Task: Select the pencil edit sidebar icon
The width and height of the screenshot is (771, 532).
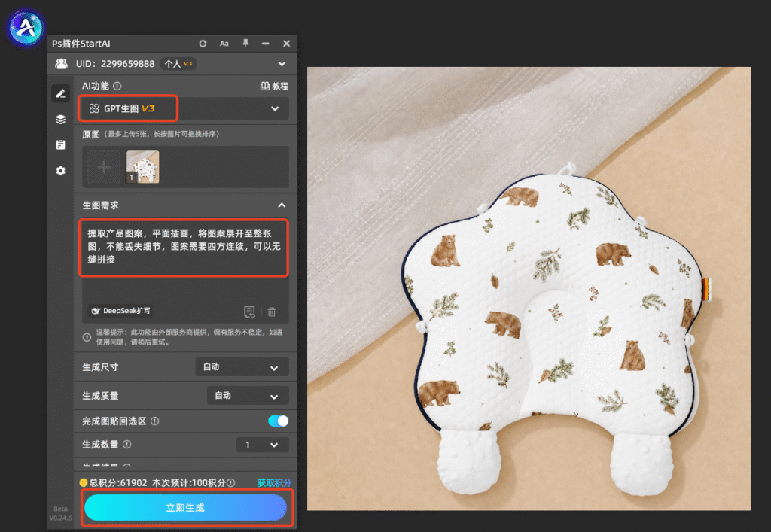Action: [60, 93]
